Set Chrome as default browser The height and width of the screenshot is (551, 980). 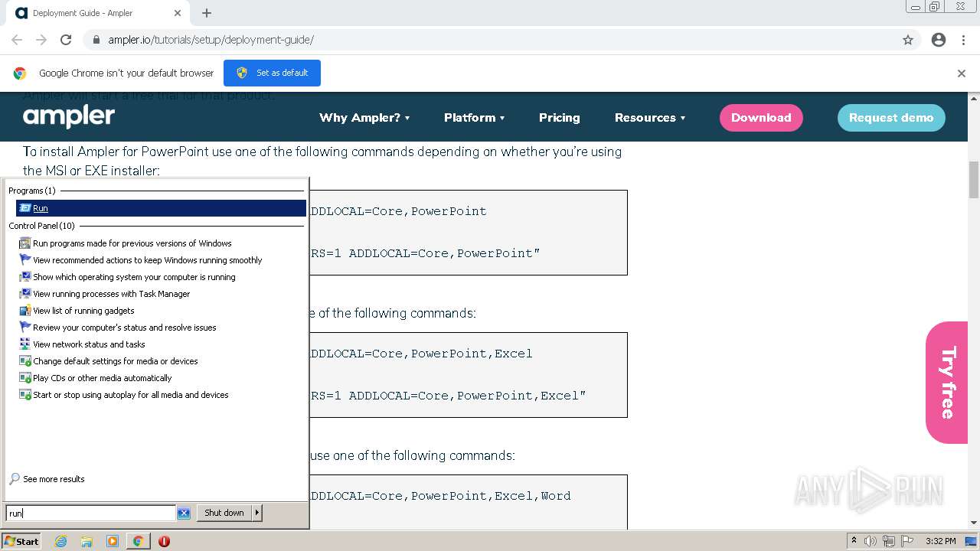pos(272,73)
